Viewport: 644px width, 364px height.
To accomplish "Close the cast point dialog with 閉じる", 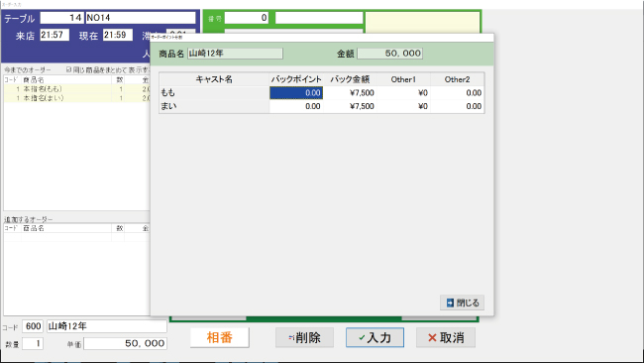I will click(462, 303).
